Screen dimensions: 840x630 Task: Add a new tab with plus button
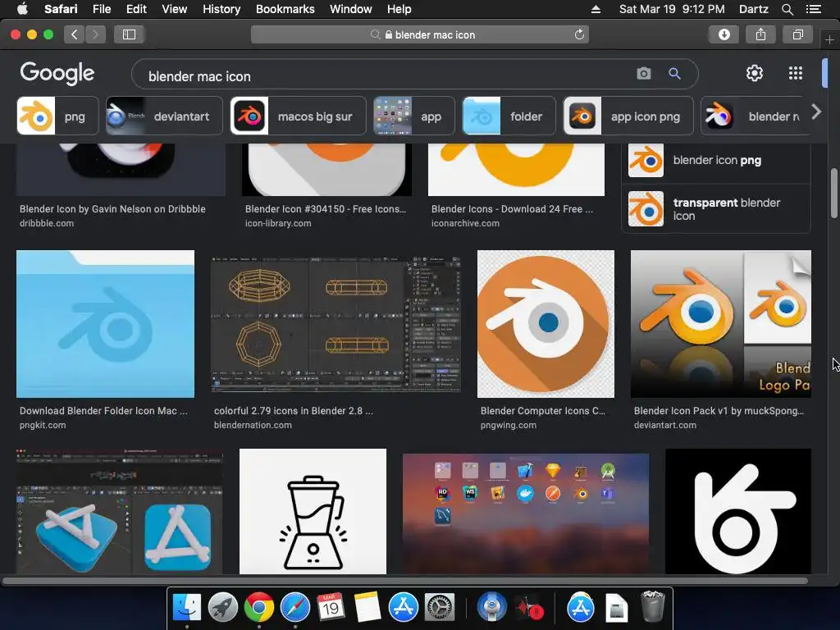click(829, 40)
